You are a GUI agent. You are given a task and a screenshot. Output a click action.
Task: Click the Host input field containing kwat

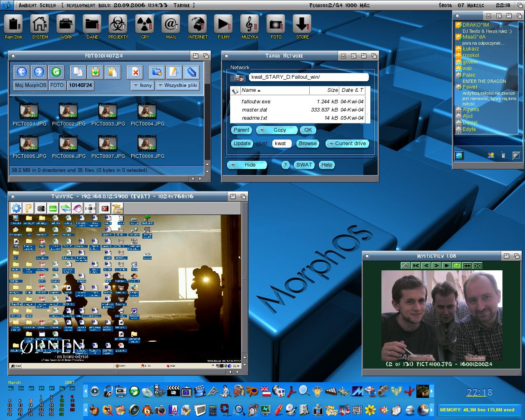(x=282, y=144)
